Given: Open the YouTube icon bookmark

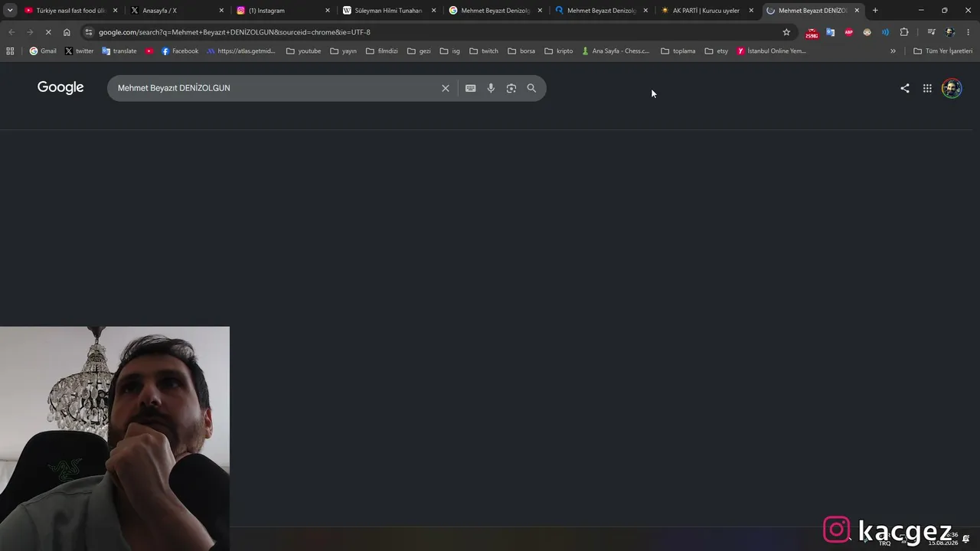Looking at the screenshot, I should pos(149,51).
